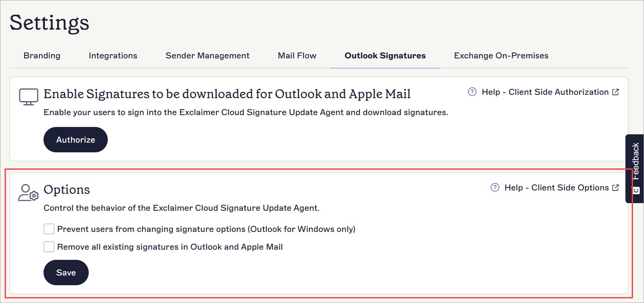This screenshot has height=303, width=644.
Task: Click the user gear Options icon
Action: coord(28,192)
